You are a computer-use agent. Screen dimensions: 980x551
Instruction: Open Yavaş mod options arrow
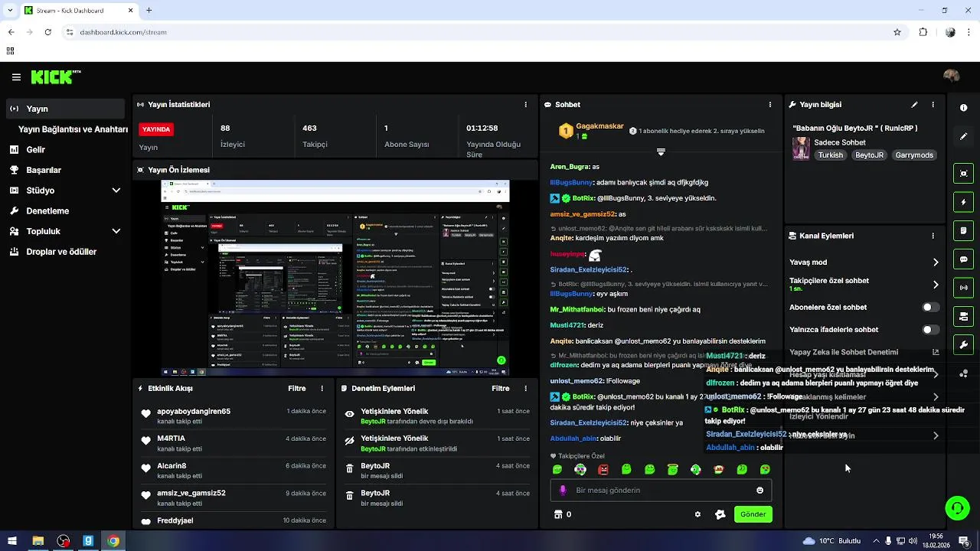[x=936, y=262]
